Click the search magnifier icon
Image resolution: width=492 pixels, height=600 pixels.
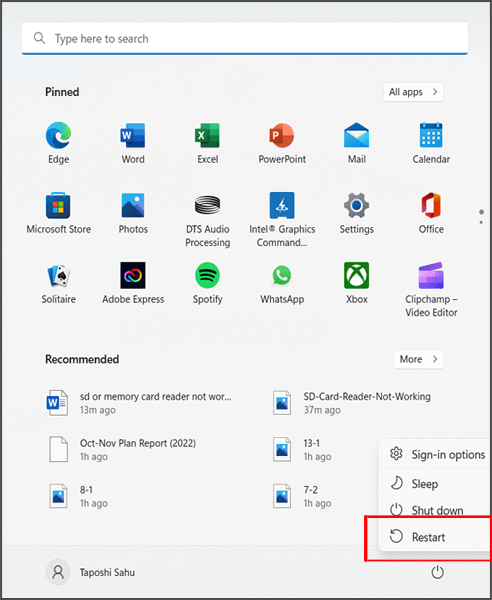(39, 38)
